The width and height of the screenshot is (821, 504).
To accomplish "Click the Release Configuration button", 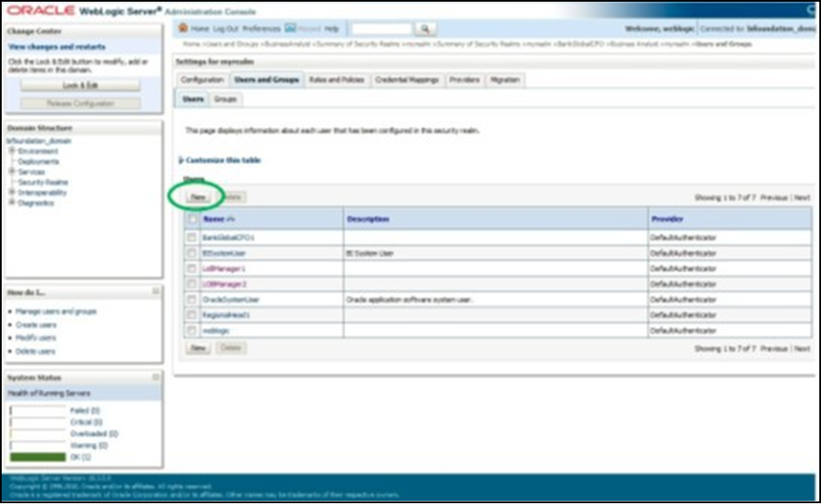I will (80, 103).
